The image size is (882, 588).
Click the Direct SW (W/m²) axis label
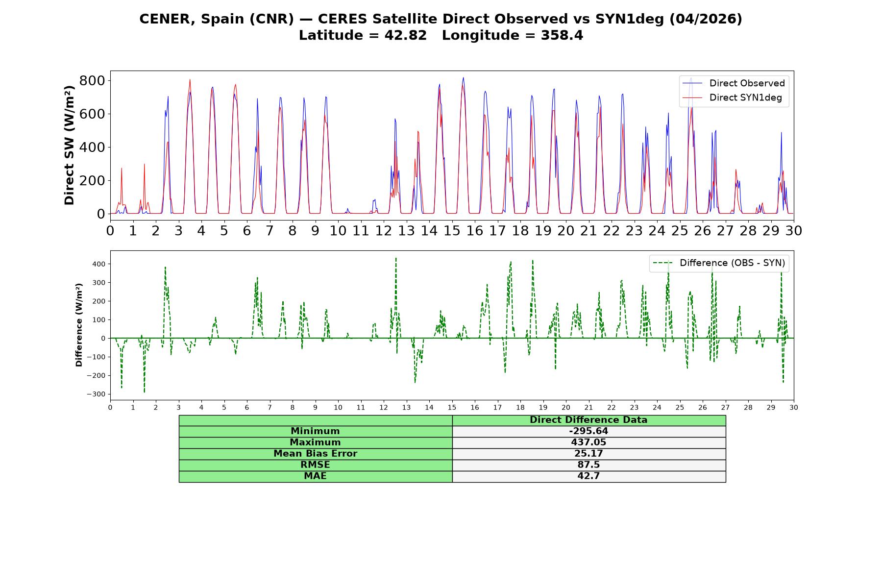pos(70,145)
